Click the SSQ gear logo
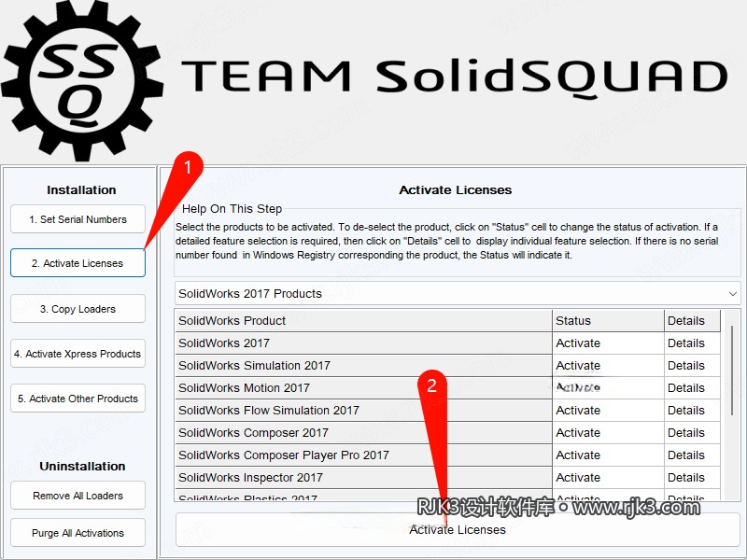The image size is (747, 560). 82,80
